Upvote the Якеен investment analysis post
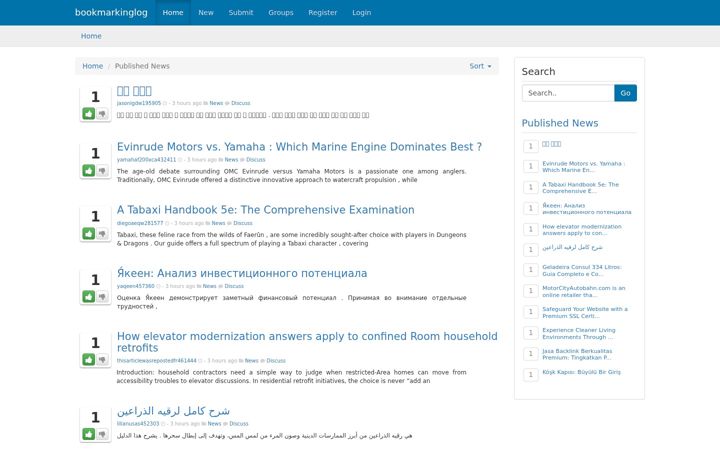 pyautogui.click(x=89, y=297)
